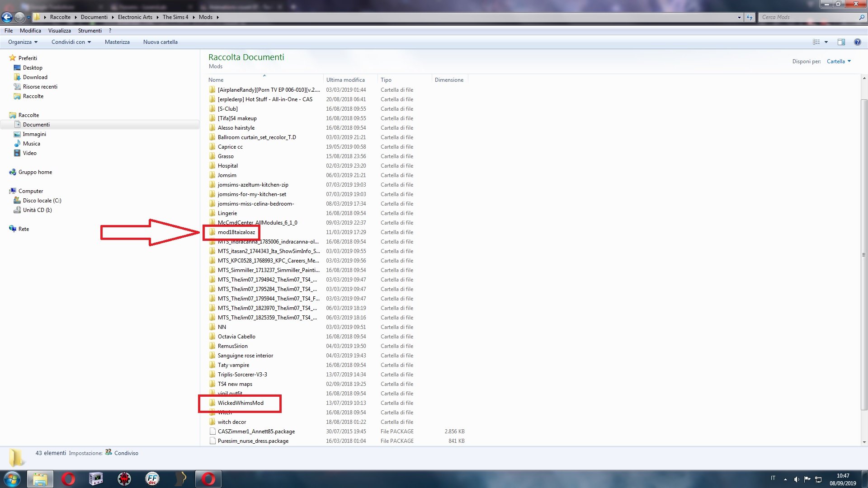
Task: Show hidden system tray icons
Action: 785,479
